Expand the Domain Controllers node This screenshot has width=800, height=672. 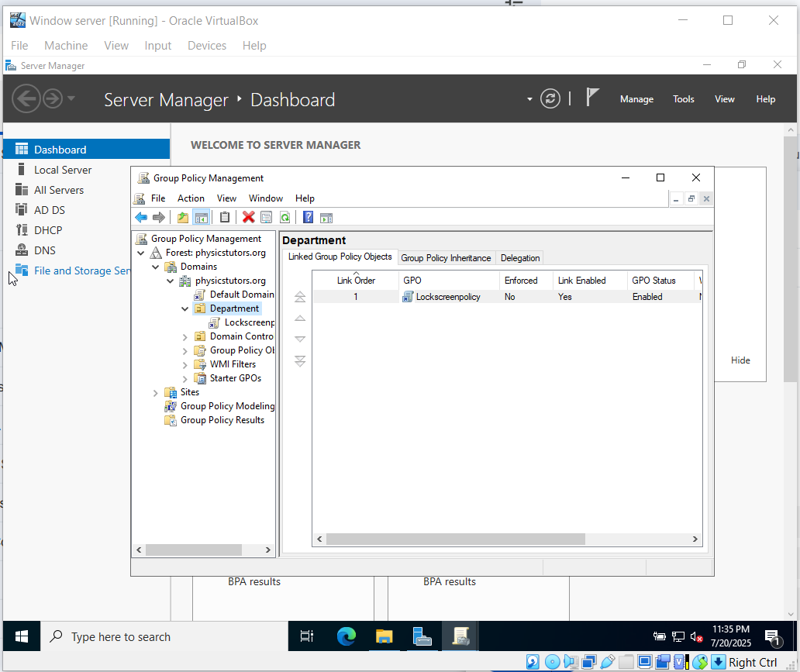click(185, 336)
